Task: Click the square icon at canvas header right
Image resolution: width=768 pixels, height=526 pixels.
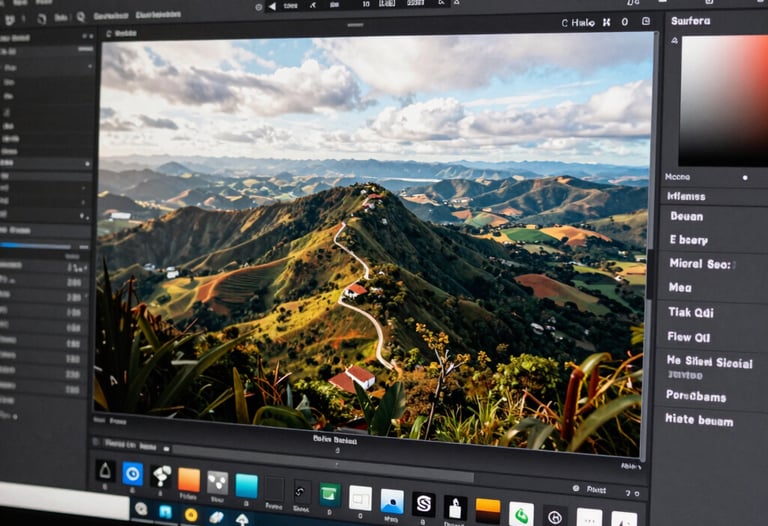Action: (646, 21)
